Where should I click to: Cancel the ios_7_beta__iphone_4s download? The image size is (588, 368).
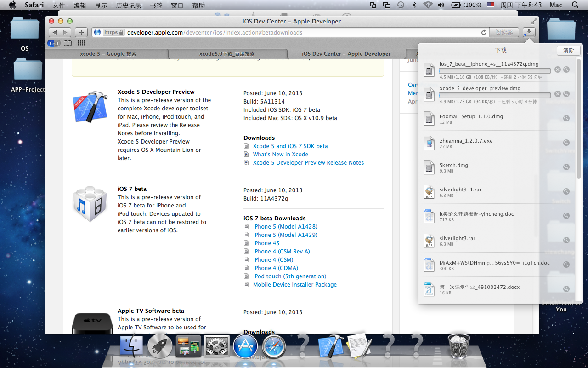(x=557, y=69)
